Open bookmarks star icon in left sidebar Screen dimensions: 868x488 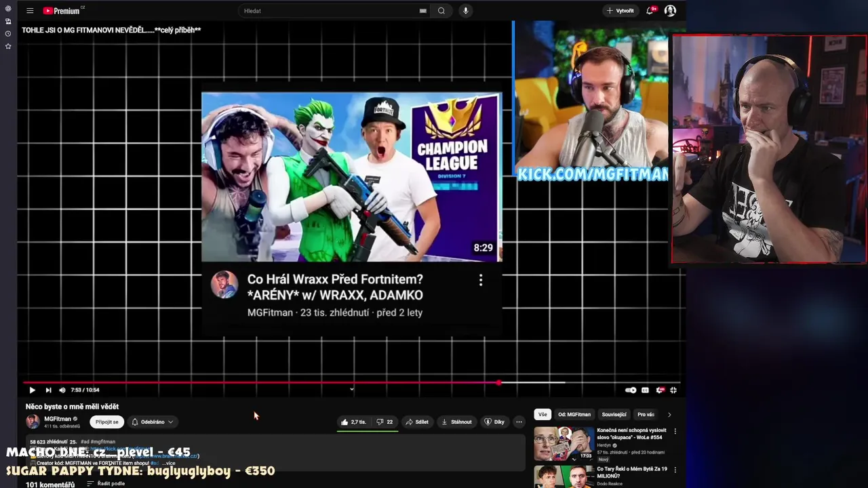point(8,46)
